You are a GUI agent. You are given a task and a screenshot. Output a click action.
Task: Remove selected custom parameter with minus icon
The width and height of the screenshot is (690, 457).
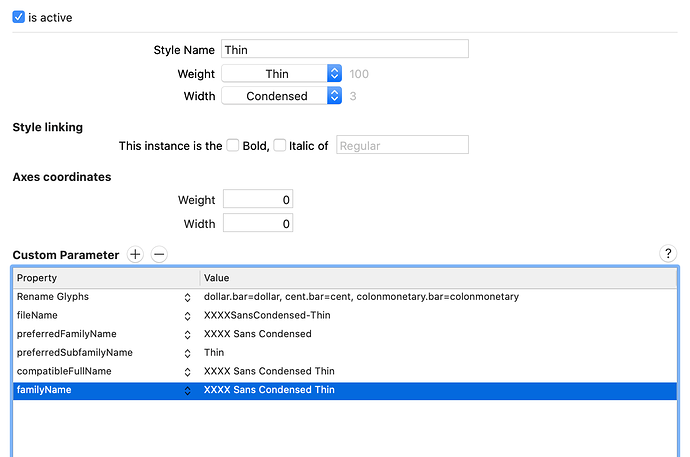[x=159, y=254]
